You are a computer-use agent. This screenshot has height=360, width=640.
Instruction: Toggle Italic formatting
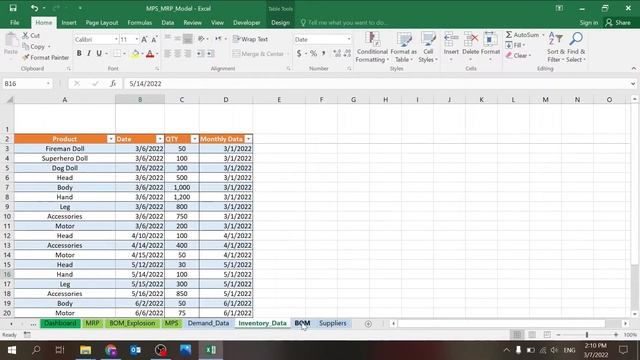click(x=89, y=53)
